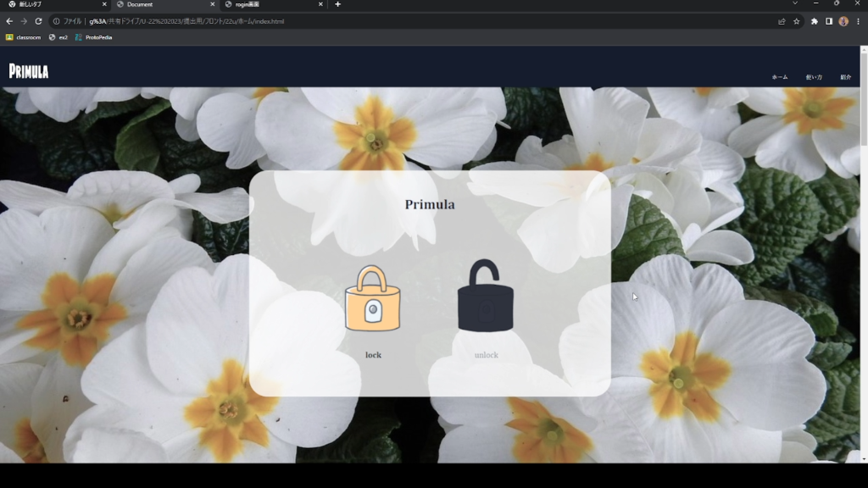
Task: Open the Chrome profile avatar
Action: pyautogui.click(x=843, y=21)
